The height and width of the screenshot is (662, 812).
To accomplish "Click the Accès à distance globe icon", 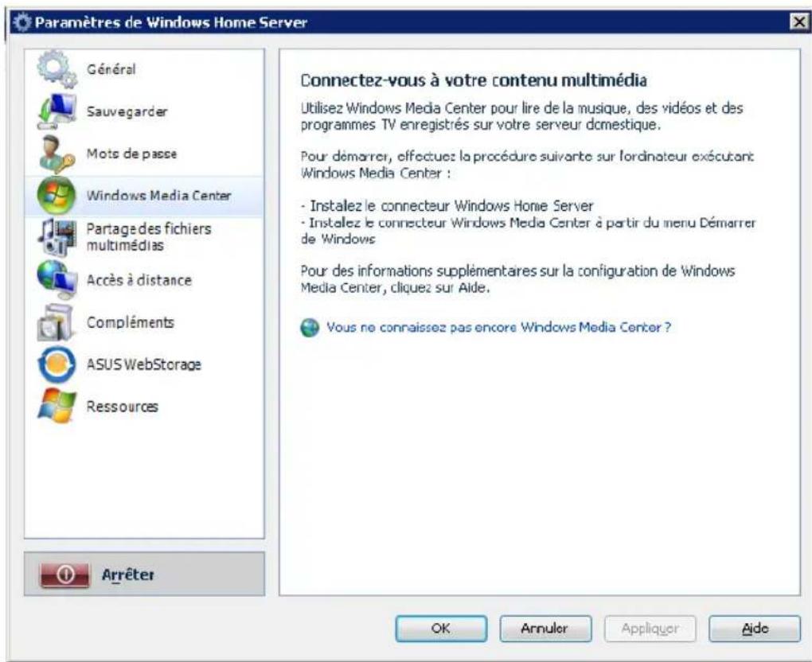I will (57, 279).
